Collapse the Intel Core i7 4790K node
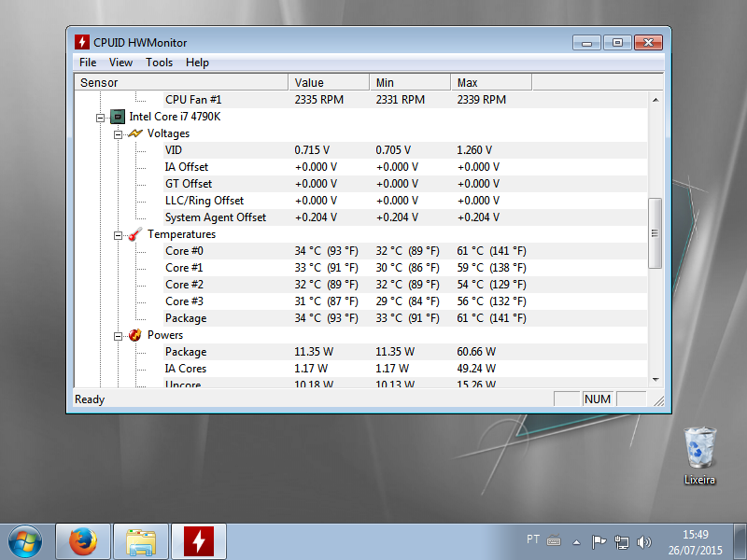The image size is (747, 560). click(100, 118)
